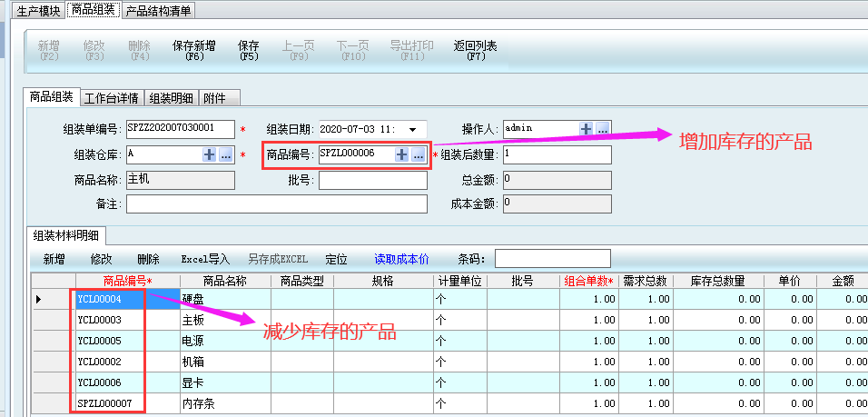
Task: Select the 附件 tab
Action: tap(215, 98)
